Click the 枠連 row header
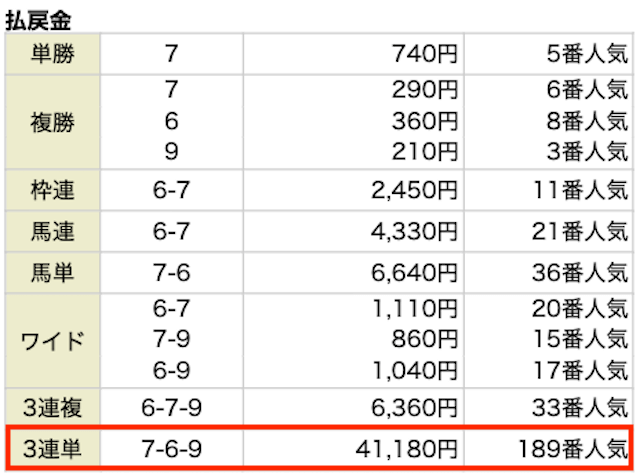 click(53, 190)
